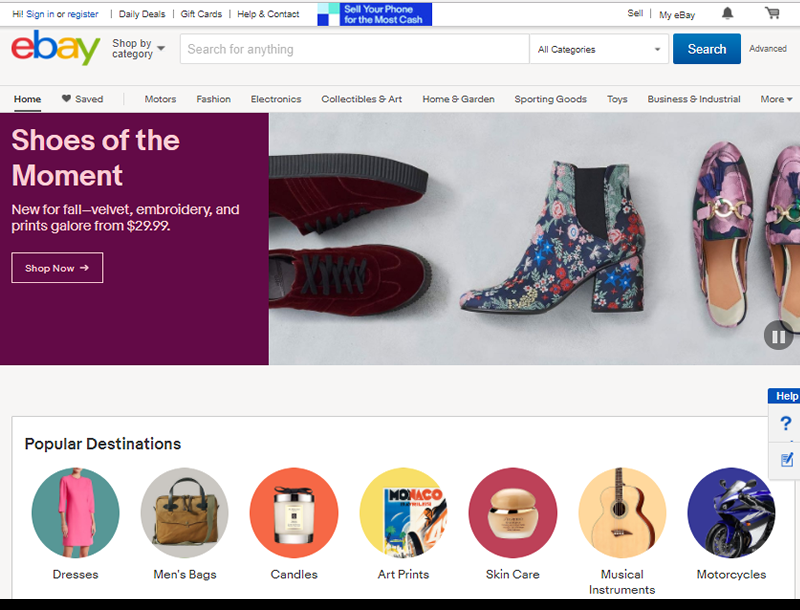This screenshot has width=800, height=610.
Task: Open the Motorcycles category icon
Action: click(731, 512)
